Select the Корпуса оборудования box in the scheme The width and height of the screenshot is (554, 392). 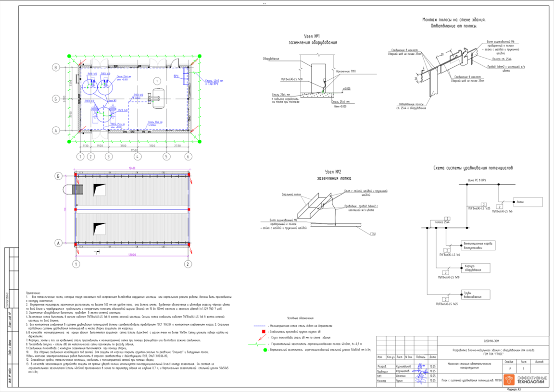click(x=476, y=268)
